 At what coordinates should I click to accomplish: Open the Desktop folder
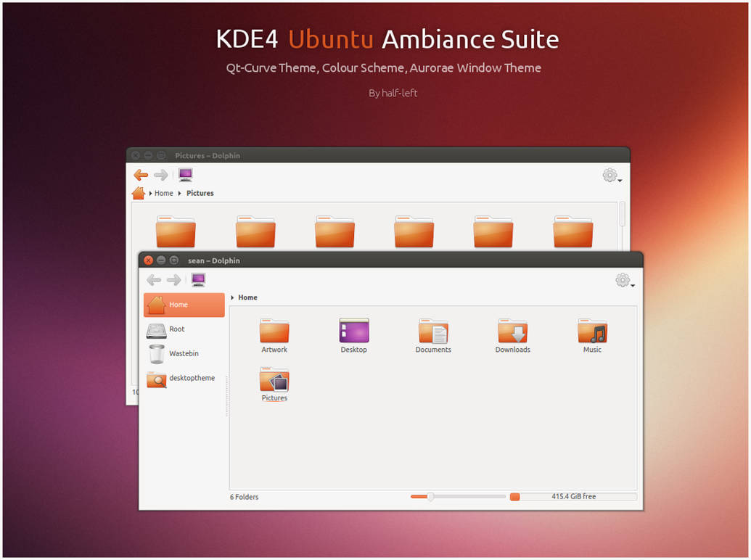click(x=353, y=330)
